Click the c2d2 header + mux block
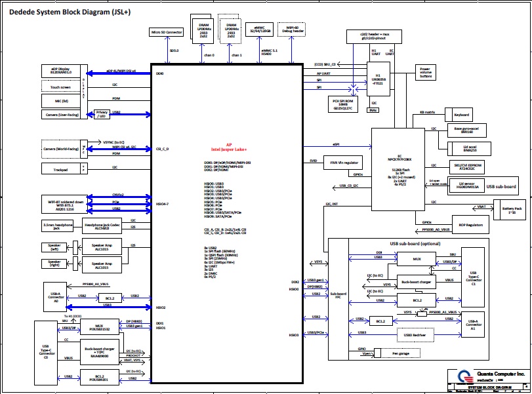The image size is (532, 394). pos(374,36)
